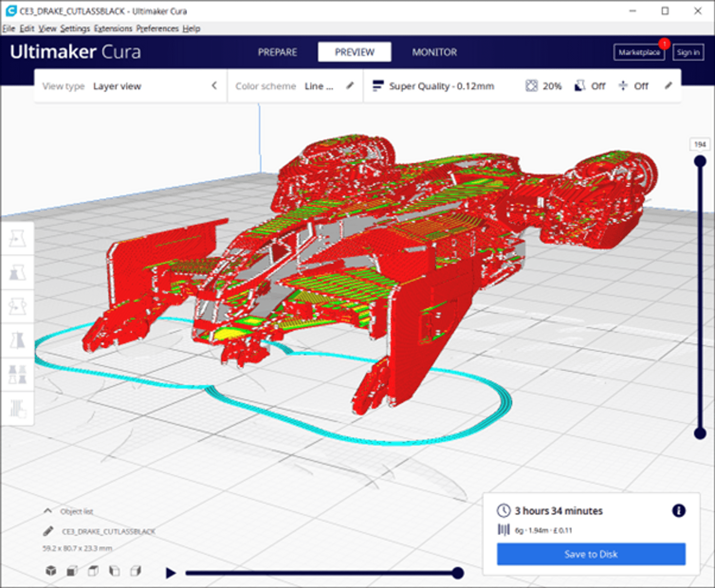Open the Marketplace
This screenshot has width=715, height=588.
639,52
